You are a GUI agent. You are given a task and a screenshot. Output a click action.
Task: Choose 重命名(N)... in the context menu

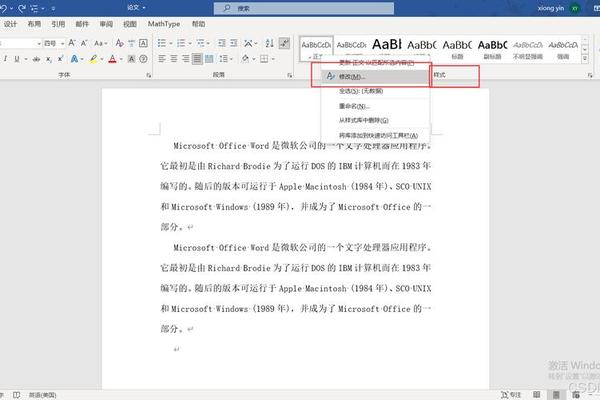click(375, 106)
